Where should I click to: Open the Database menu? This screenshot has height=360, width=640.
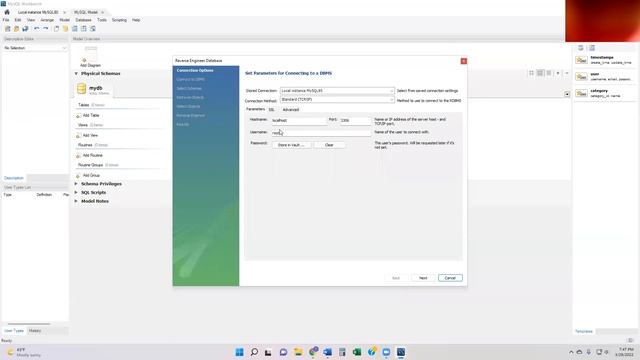[x=83, y=20]
